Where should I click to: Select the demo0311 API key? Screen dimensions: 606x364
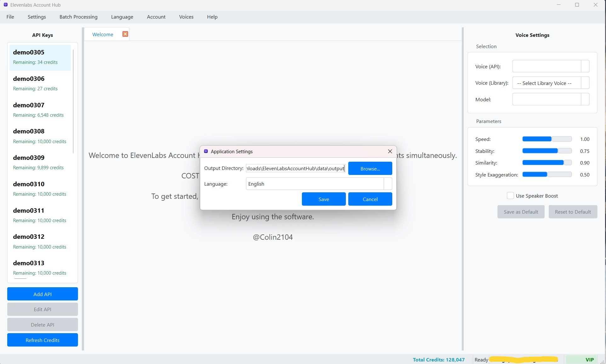tap(40, 215)
